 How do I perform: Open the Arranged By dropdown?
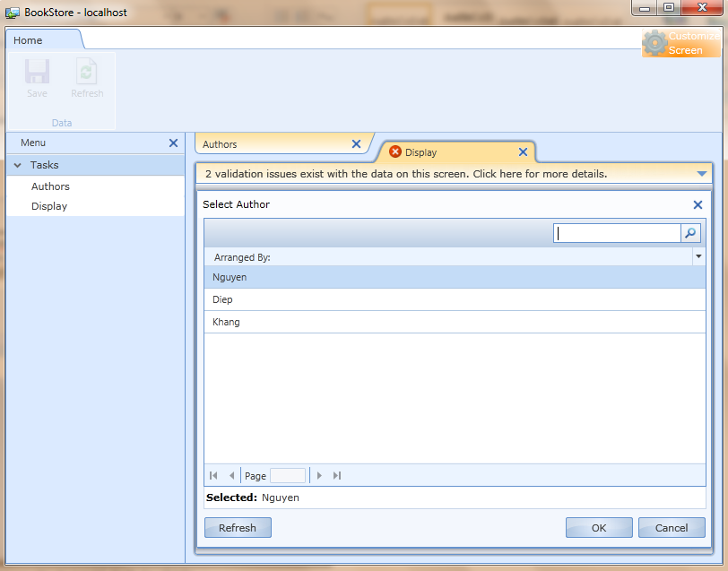click(x=698, y=256)
